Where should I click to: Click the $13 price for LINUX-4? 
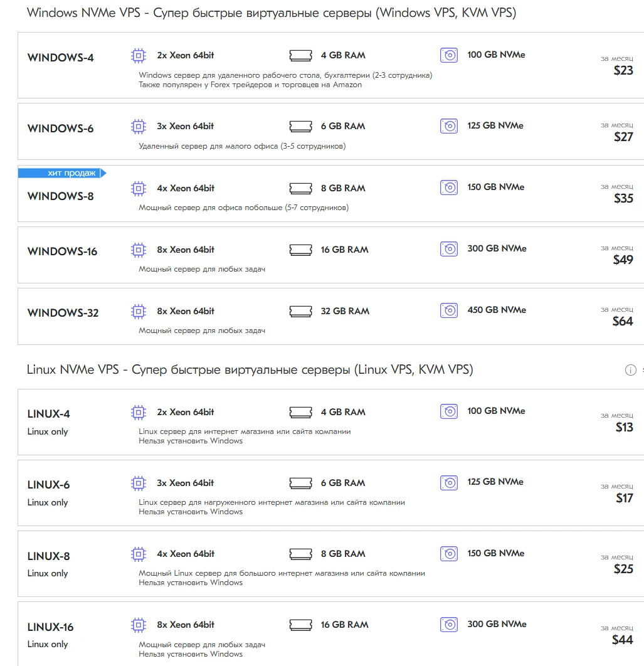coord(624,427)
